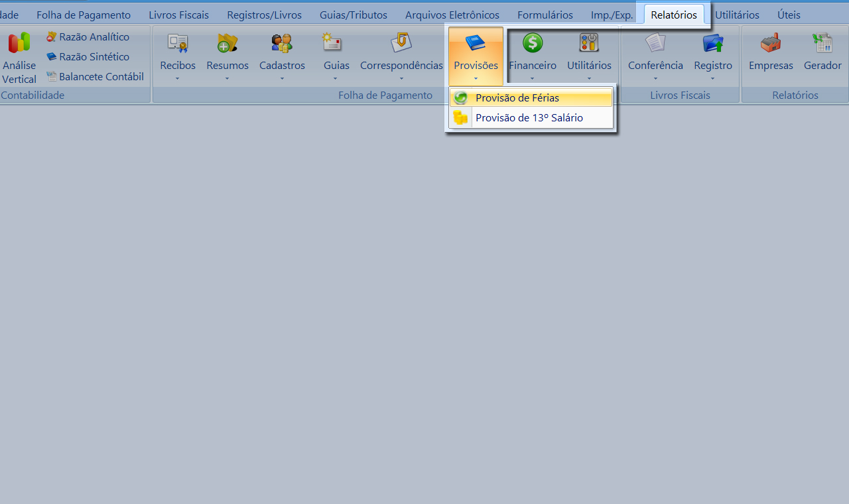Image resolution: width=849 pixels, height=504 pixels.
Task: Click the Guias document icon
Action: click(332, 42)
